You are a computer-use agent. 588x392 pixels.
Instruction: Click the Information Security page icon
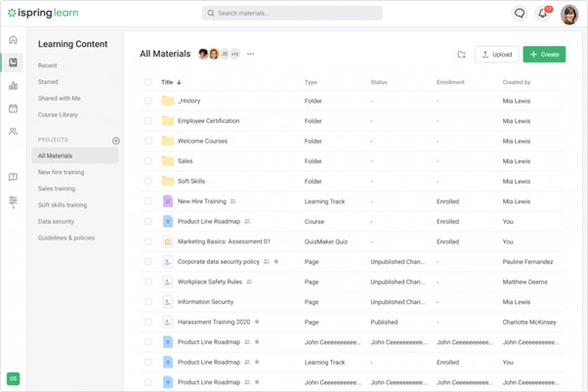pyautogui.click(x=168, y=301)
